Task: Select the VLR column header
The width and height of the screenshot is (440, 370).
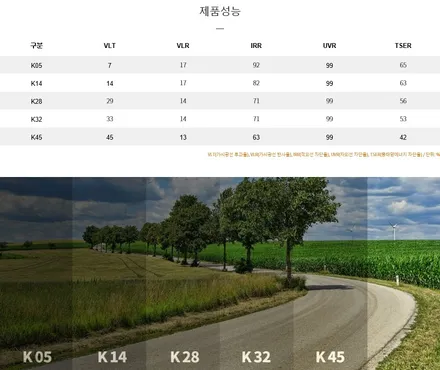Action: coord(183,46)
